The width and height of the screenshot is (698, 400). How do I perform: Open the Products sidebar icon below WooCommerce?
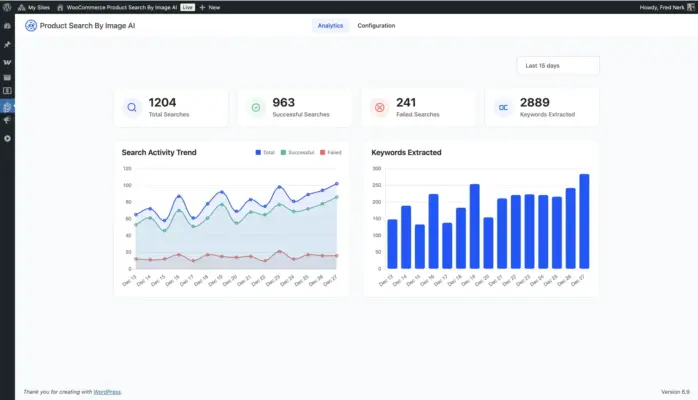point(7,77)
